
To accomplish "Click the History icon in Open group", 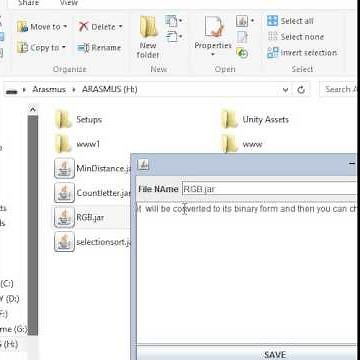I will [x=242, y=52].
